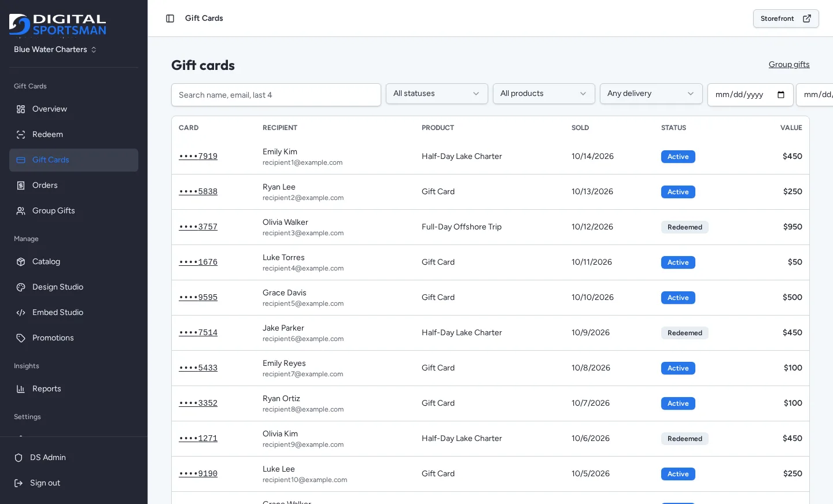Click the Embed Studio code icon
The image size is (833, 504).
click(21, 313)
